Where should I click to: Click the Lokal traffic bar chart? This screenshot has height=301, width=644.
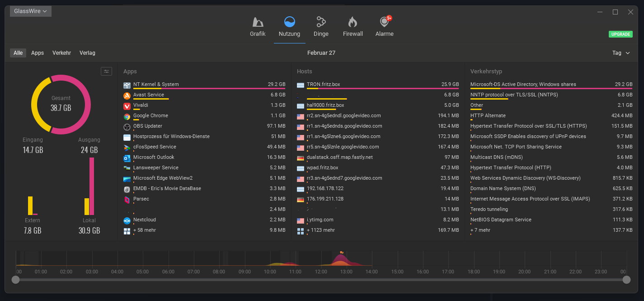pyautogui.click(x=89, y=186)
